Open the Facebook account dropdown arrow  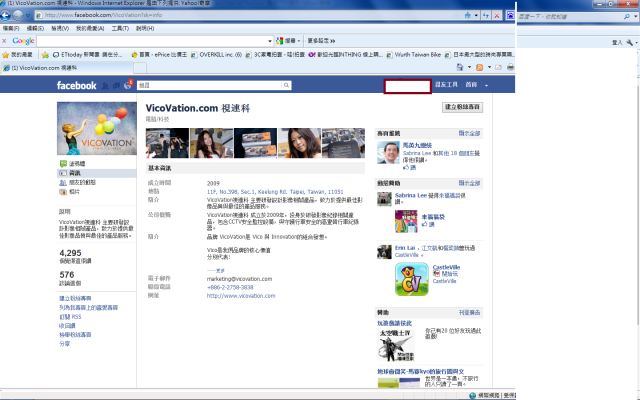coord(486,85)
